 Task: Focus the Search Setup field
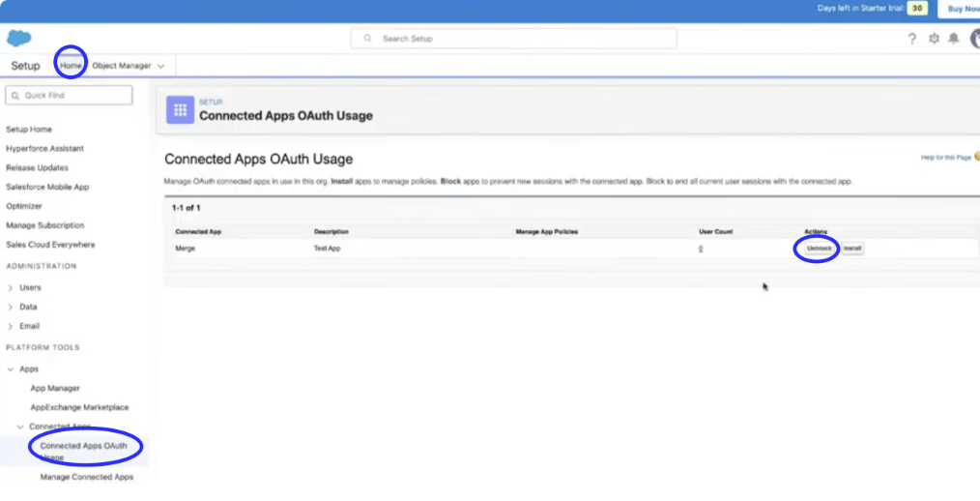click(514, 38)
